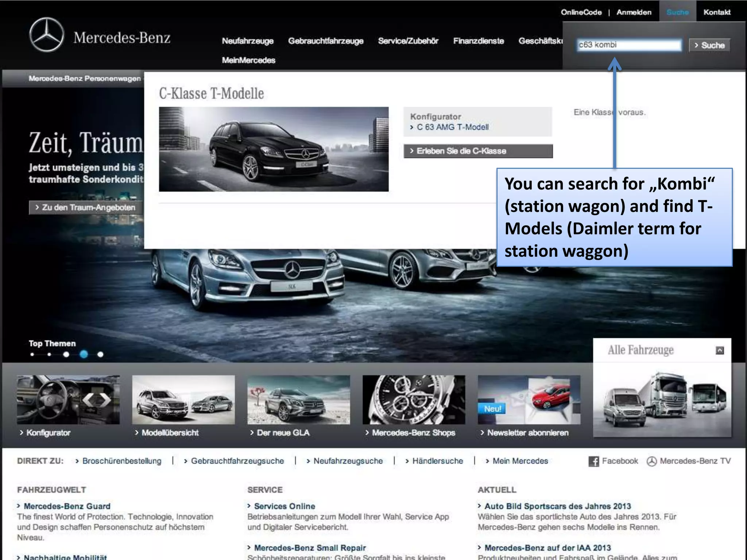Viewport: 747px width, 560px height.
Task: Focus the search field containing c63 kombi
Action: pos(629,45)
